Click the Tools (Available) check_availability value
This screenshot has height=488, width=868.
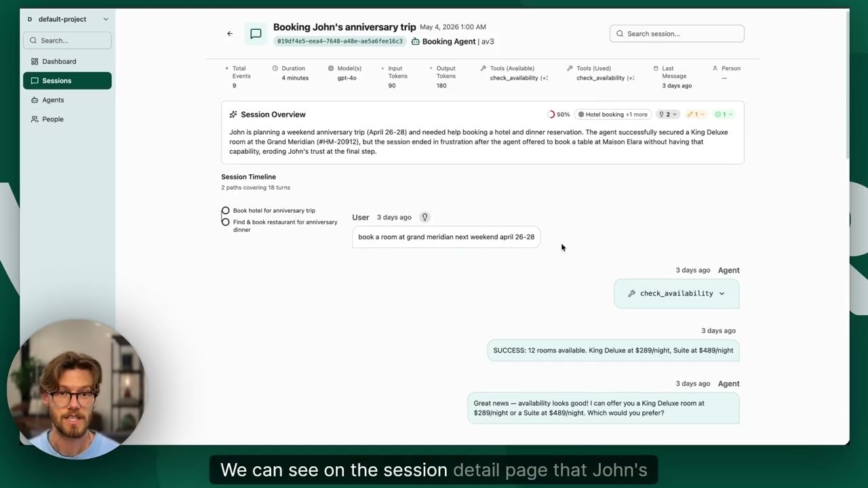[519, 78]
